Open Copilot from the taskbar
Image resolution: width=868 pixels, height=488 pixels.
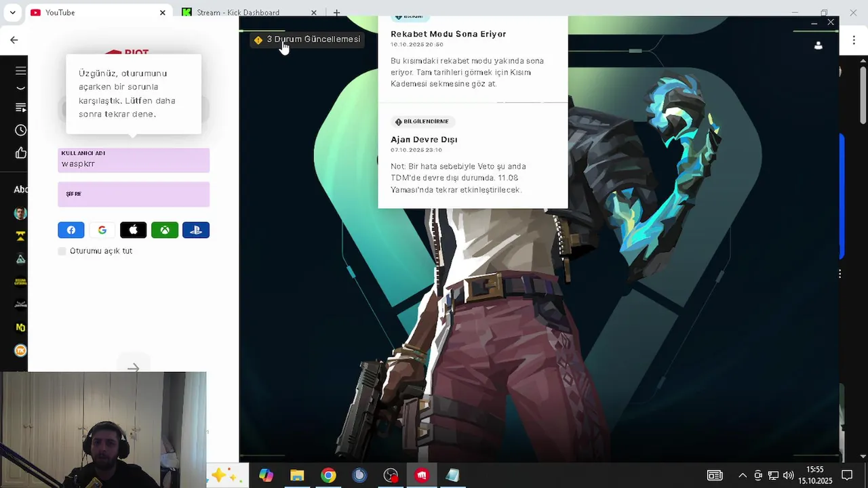[x=266, y=476]
